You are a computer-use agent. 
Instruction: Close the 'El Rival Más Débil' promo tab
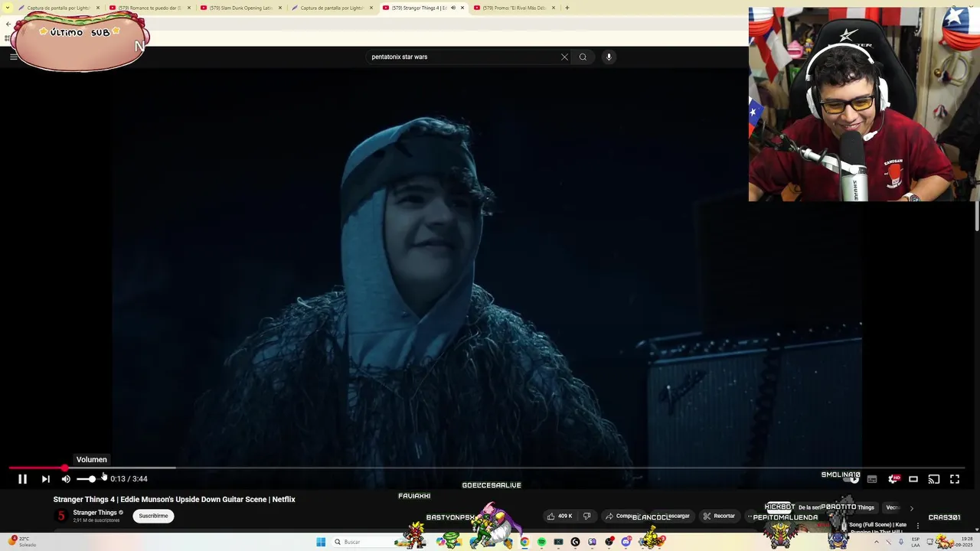coord(554,8)
